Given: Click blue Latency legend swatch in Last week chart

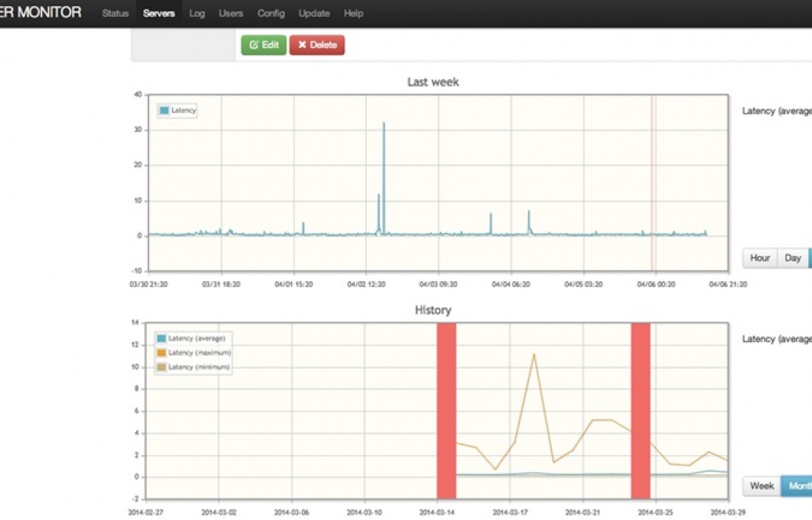Looking at the screenshot, I should click(x=164, y=111).
